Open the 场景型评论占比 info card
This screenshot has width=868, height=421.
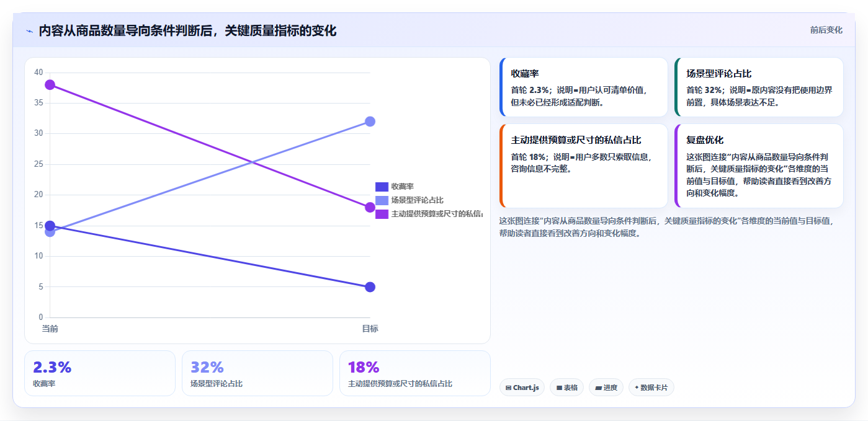pyautogui.click(x=759, y=87)
